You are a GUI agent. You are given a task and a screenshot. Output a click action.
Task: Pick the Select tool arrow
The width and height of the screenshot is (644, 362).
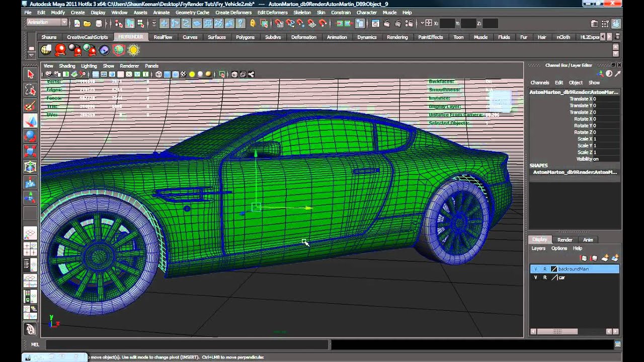coord(30,74)
